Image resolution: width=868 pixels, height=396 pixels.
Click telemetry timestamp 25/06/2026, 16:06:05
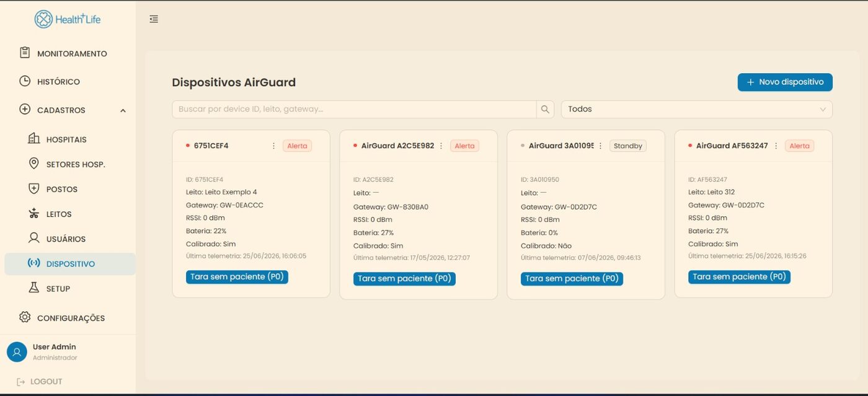tap(275, 256)
